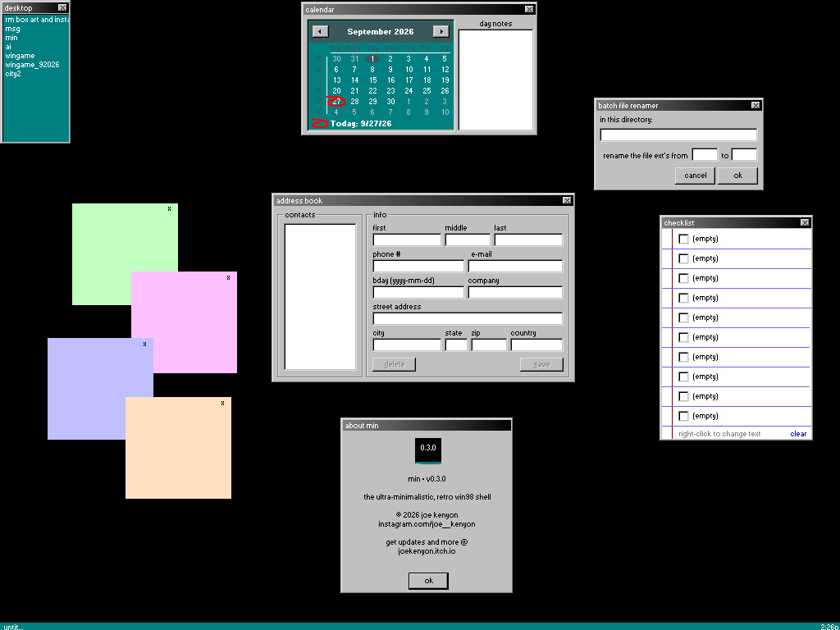Click the day notes text area
This screenshot has width=840, height=630.
coord(496,80)
